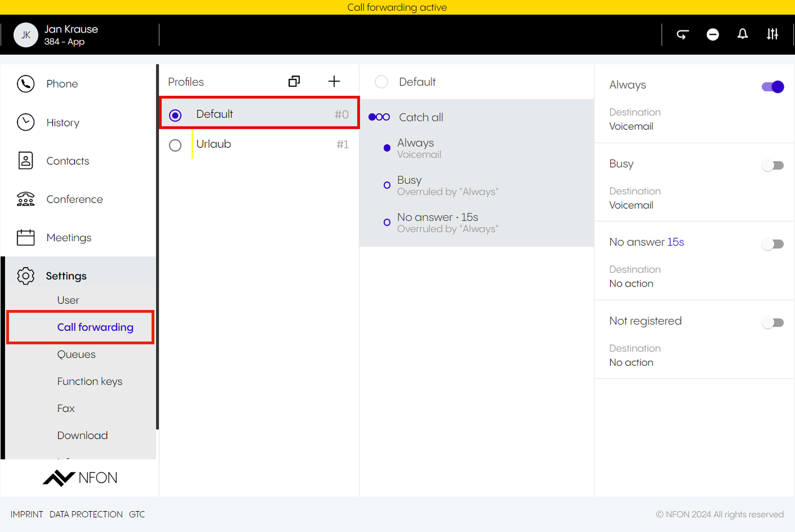This screenshot has height=532, width=795.
Task: Click the History clock icon
Action: click(x=25, y=122)
